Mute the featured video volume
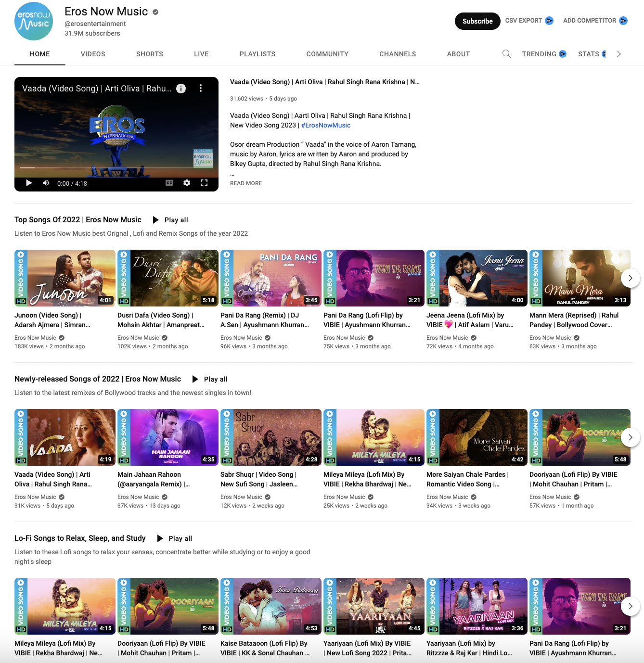 [46, 183]
